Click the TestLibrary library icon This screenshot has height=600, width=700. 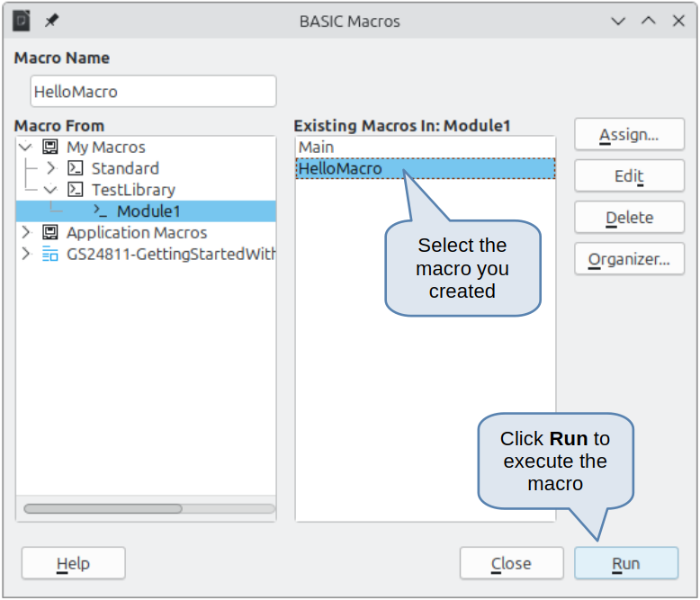75,189
